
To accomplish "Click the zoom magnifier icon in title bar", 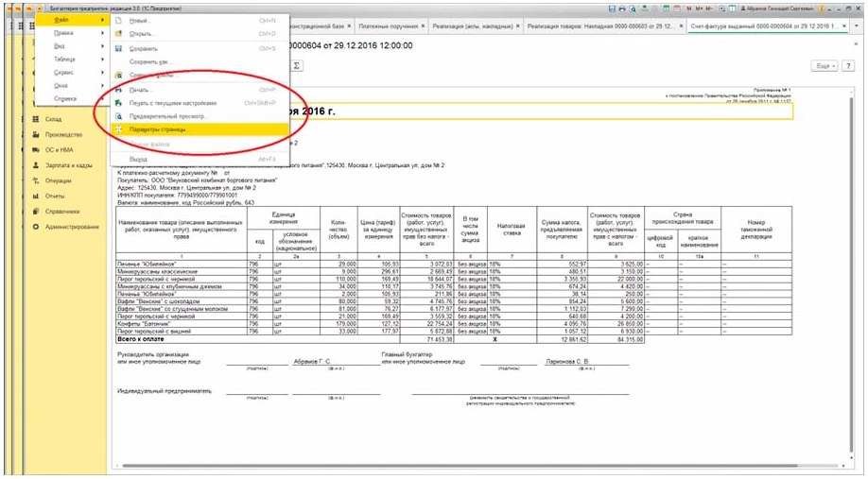I will pos(722,9).
